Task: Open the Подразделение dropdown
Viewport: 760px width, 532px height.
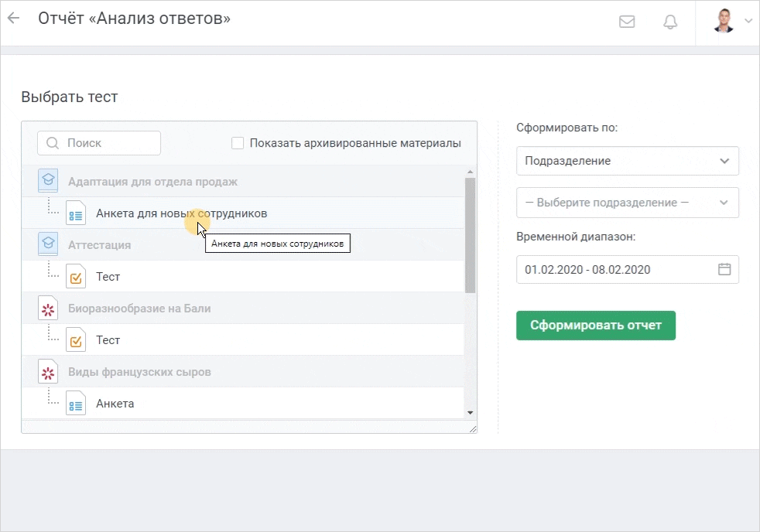Action: 627,161
